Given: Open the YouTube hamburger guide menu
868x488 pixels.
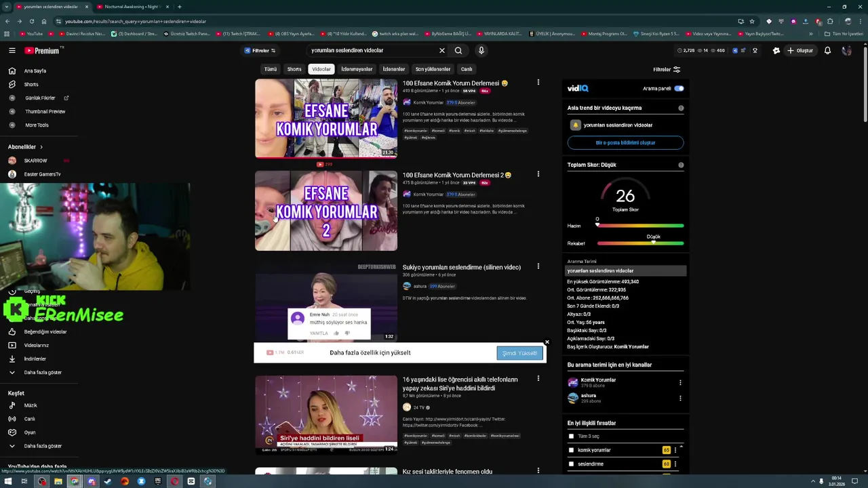Looking at the screenshot, I should coord(12,50).
